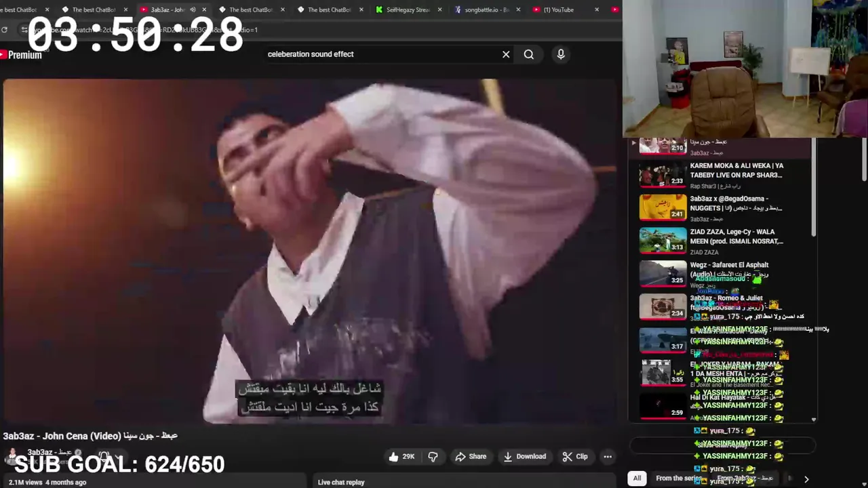Reload the page in browser

(x=5, y=30)
